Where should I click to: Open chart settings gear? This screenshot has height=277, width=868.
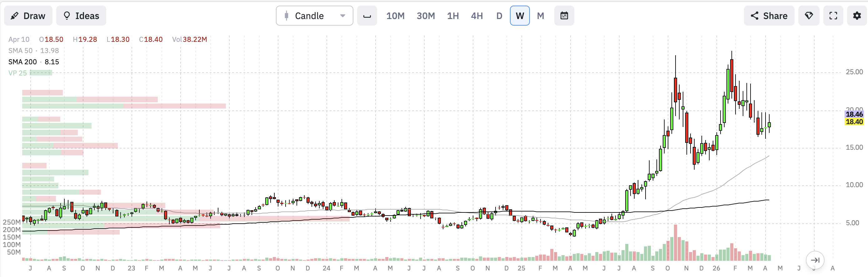pos(857,16)
